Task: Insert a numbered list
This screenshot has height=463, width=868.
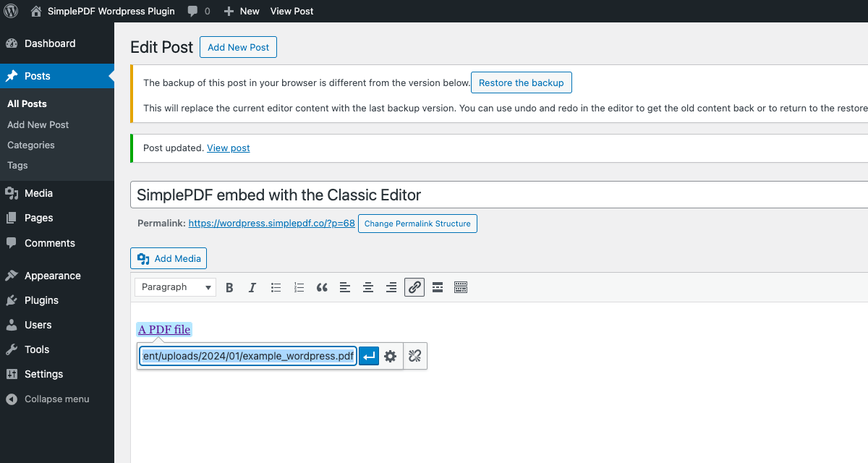Action: tap(299, 287)
